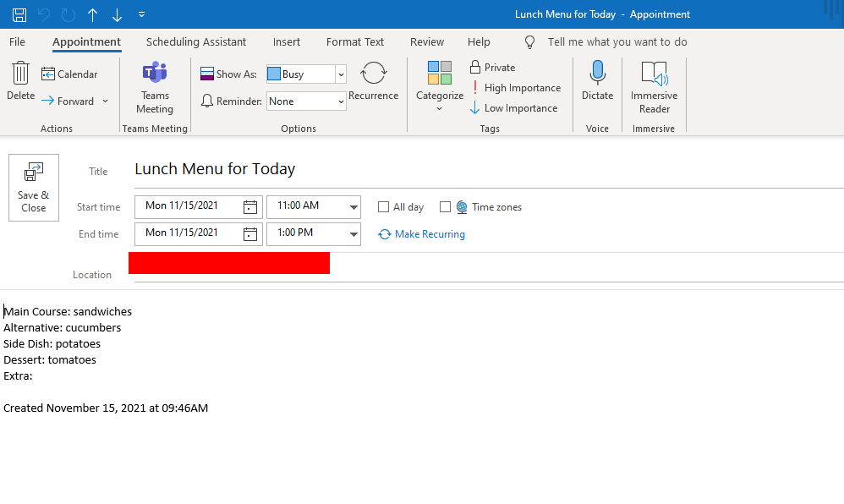The image size is (844, 504).
Task: Open the Format Text tab
Action: (354, 42)
